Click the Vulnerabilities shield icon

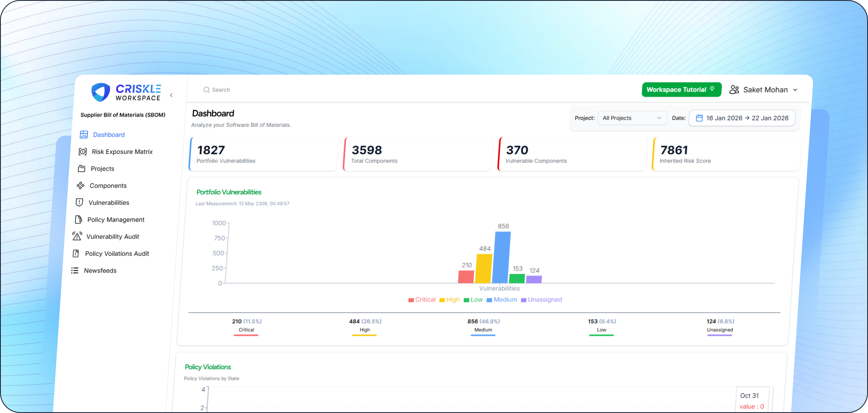(x=79, y=202)
